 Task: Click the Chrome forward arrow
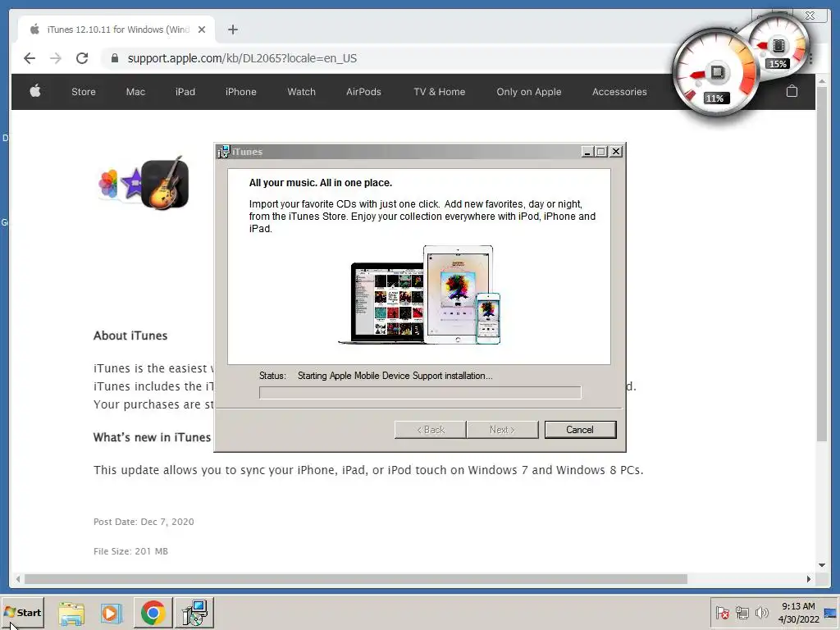click(x=56, y=58)
